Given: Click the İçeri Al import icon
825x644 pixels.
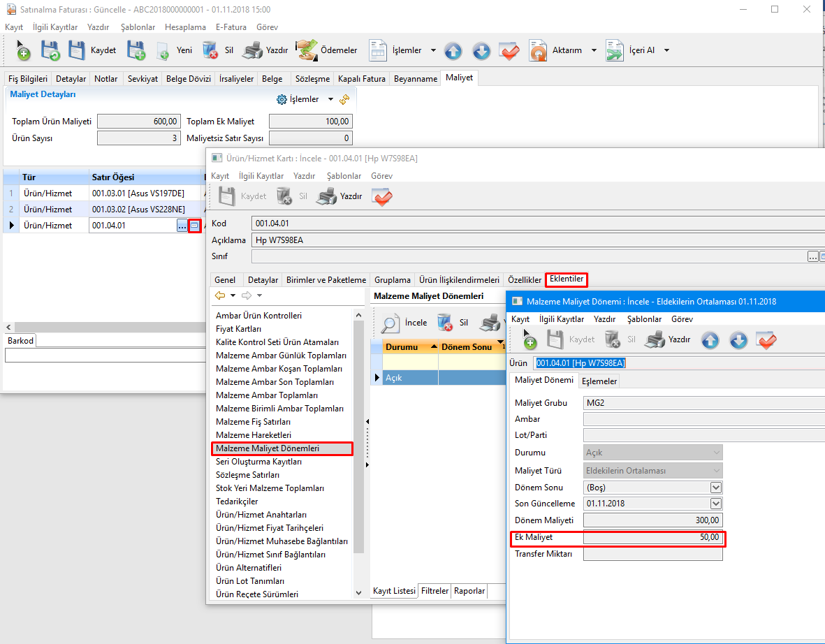Looking at the screenshot, I should click(615, 50).
